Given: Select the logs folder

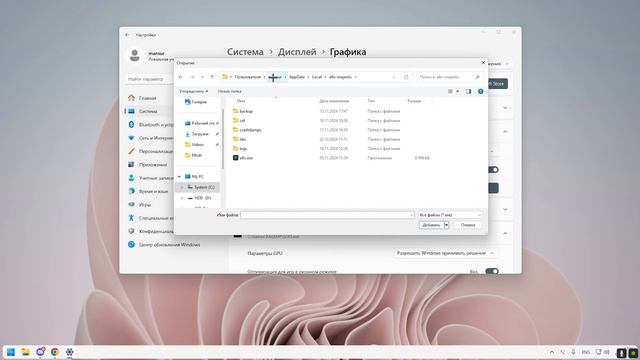Looking at the screenshot, I should pos(240,149).
